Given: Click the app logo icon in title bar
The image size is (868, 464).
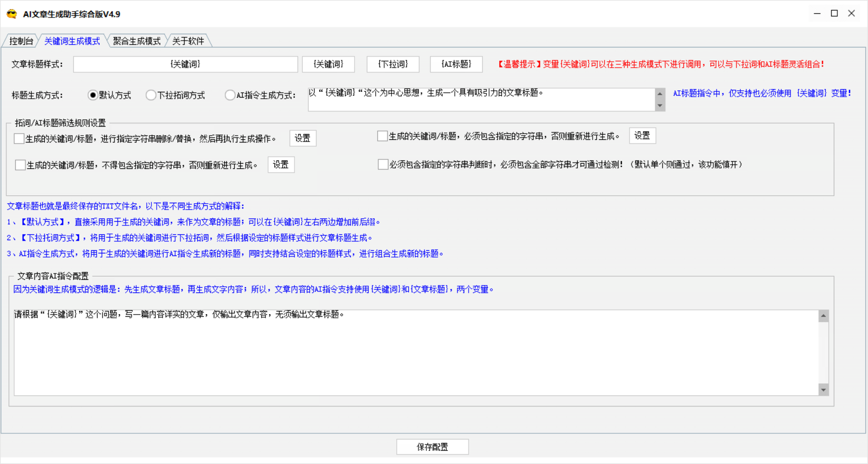Looking at the screenshot, I should pyautogui.click(x=12, y=14).
